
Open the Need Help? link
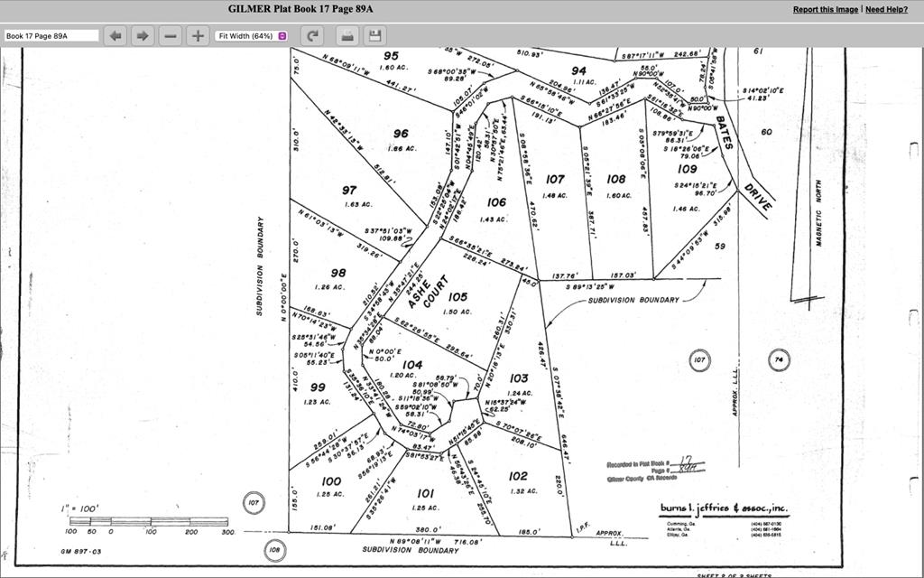click(886, 9)
